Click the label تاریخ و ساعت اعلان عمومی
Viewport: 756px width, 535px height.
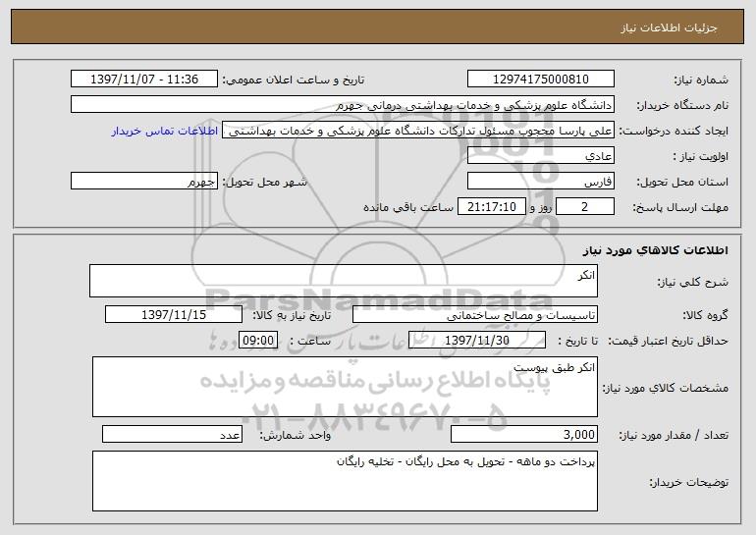pyautogui.click(x=294, y=80)
